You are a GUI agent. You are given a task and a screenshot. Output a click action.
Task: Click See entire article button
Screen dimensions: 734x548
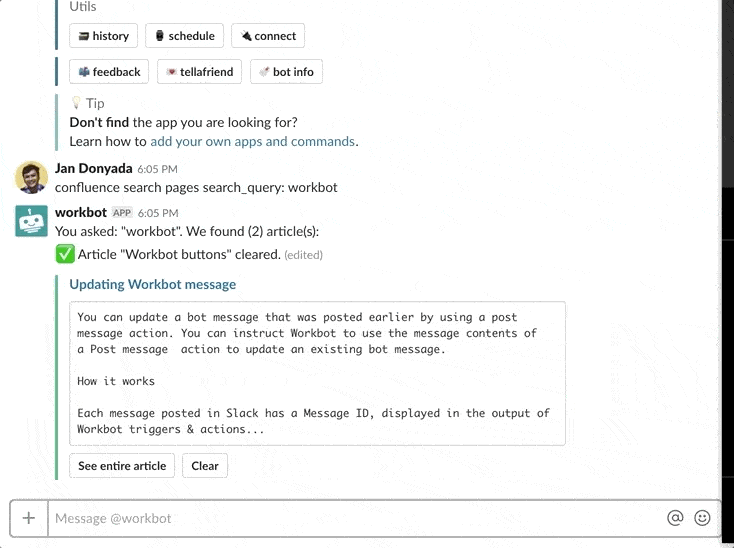click(122, 466)
